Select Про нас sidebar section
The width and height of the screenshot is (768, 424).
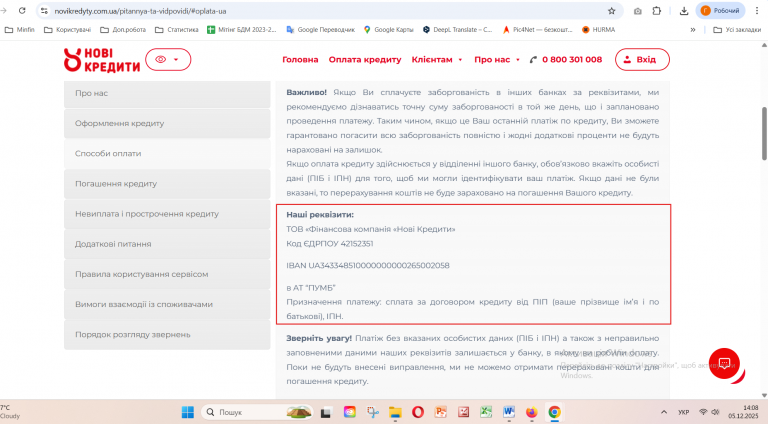(167, 94)
